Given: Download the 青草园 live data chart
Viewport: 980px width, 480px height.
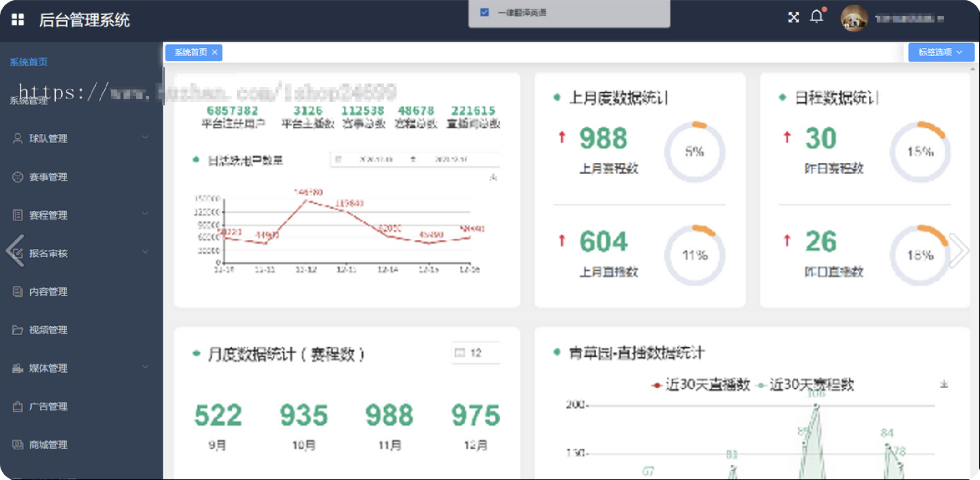Looking at the screenshot, I should (944, 384).
